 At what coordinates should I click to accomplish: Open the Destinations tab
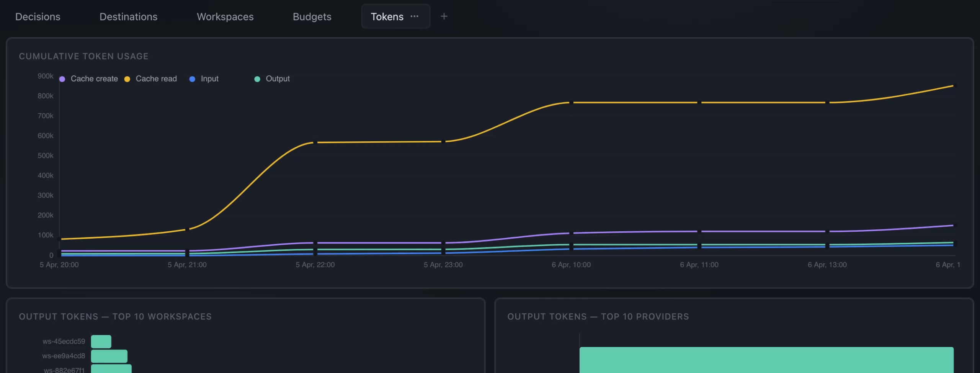click(128, 16)
